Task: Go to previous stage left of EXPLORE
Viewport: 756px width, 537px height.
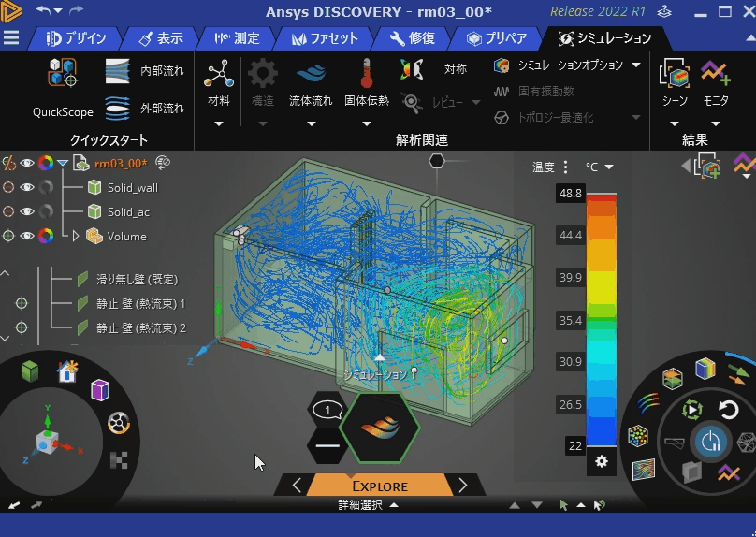Action: tap(297, 486)
